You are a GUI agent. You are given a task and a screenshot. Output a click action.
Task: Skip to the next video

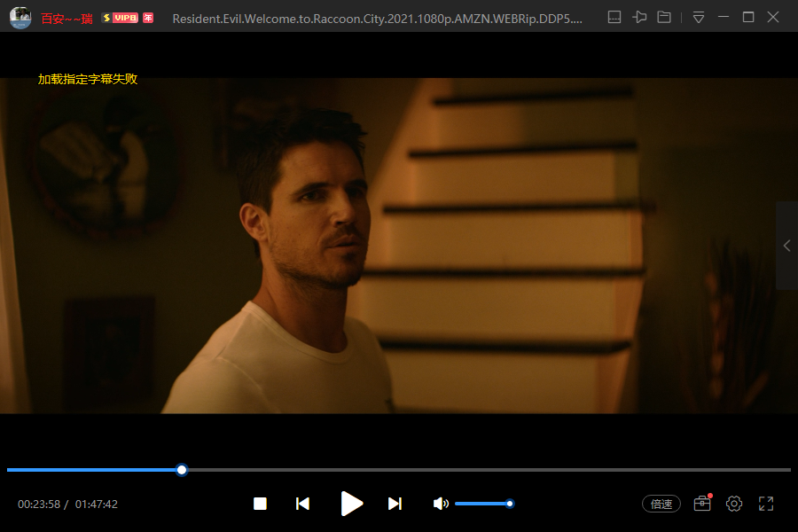click(x=395, y=504)
